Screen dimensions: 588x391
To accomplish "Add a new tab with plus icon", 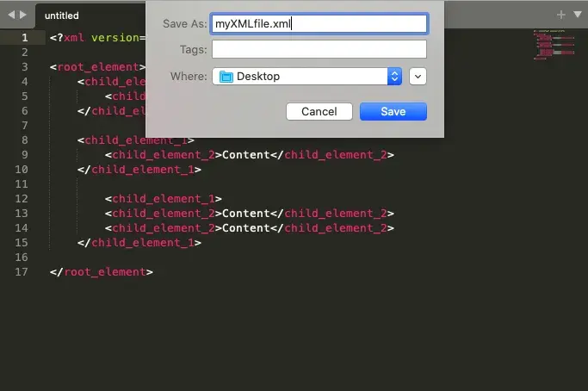I will point(561,15).
